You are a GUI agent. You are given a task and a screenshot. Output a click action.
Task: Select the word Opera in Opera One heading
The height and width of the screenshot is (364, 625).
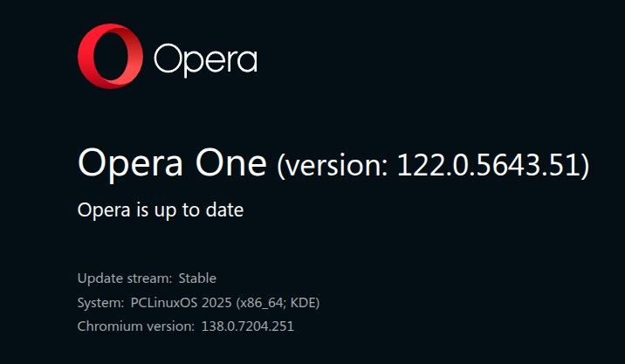click(x=131, y=164)
